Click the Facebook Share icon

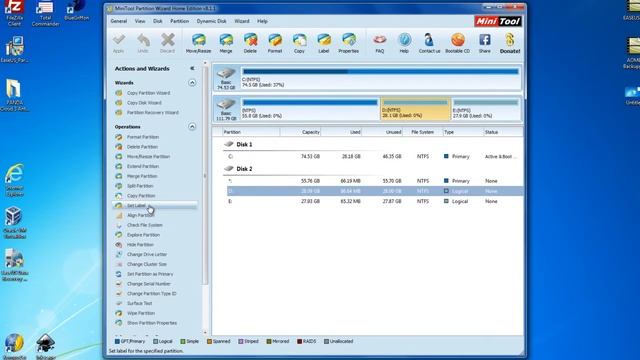tap(484, 43)
